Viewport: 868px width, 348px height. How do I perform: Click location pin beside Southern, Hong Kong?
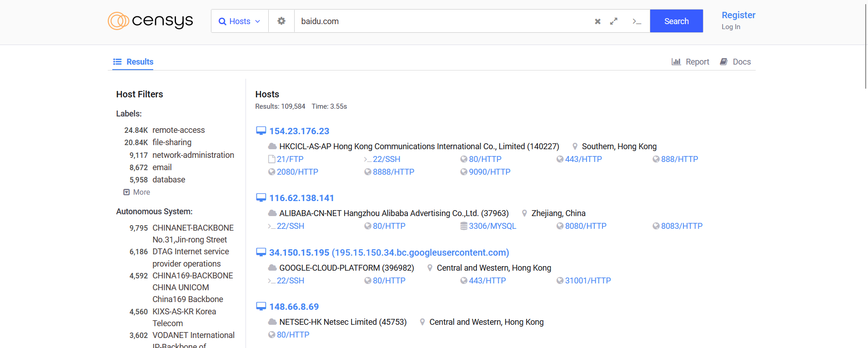click(575, 146)
